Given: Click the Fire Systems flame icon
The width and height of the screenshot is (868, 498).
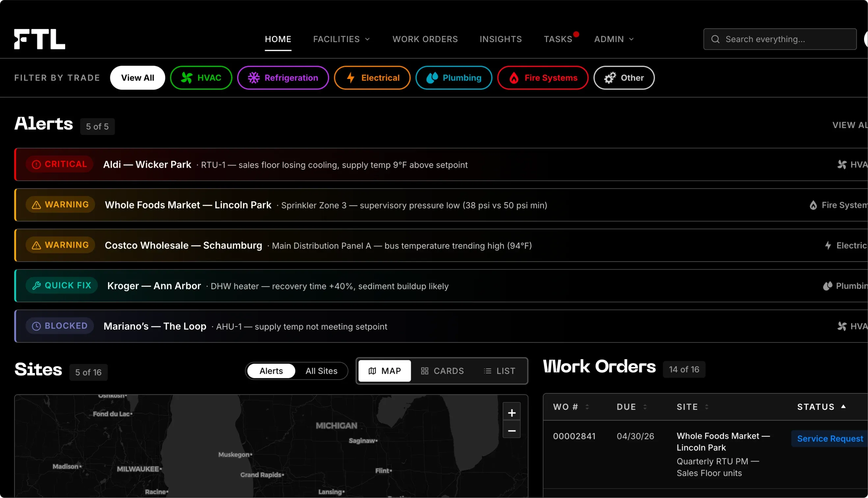Looking at the screenshot, I should [514, 78].
